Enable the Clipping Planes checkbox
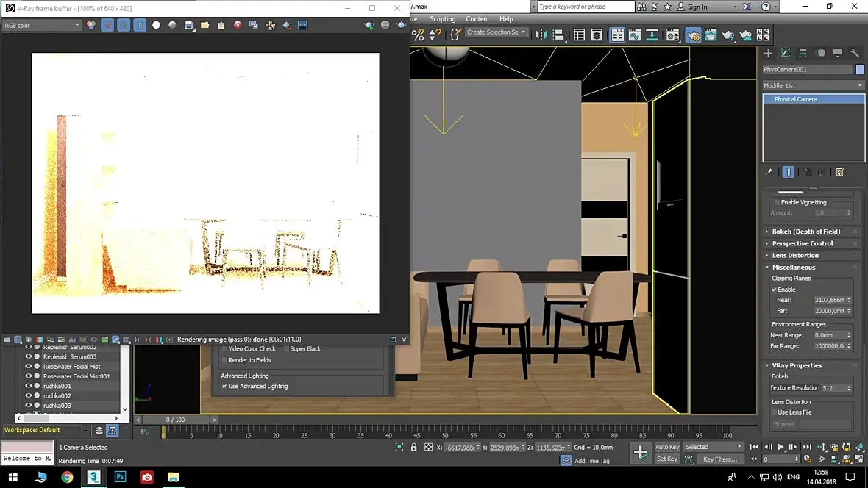This screenshot has height=488, width=868. pos(775,290)
